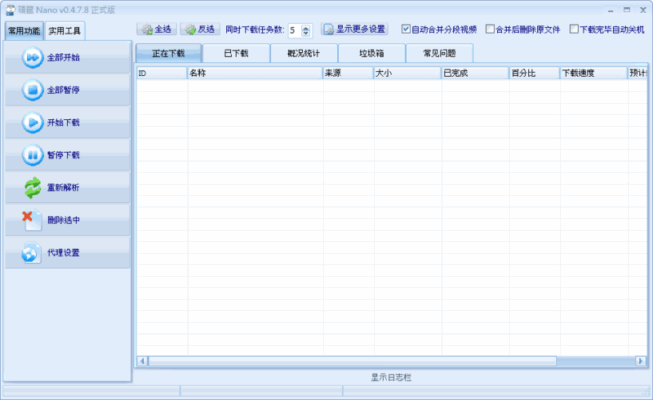Open the 概况统计 tab
Screen dimensions: 653x400
click(x=304, y=53)
